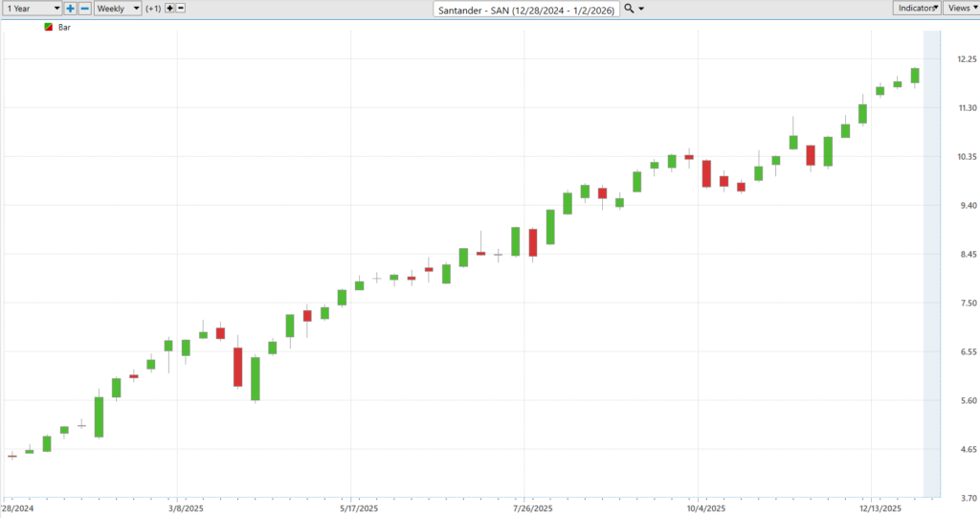980x518 pixels.
Task: Click the magnifying glass search icon
Action: (x=629, y=9)
